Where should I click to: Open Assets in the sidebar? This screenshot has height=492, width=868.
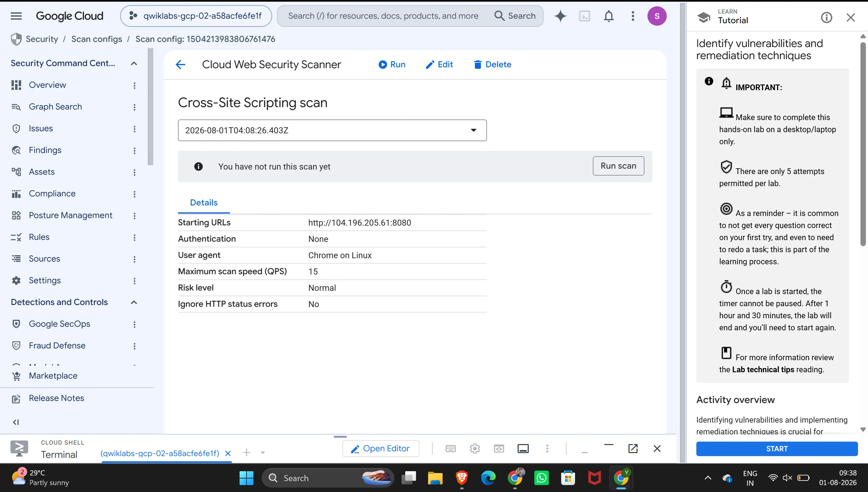point(42,172)
